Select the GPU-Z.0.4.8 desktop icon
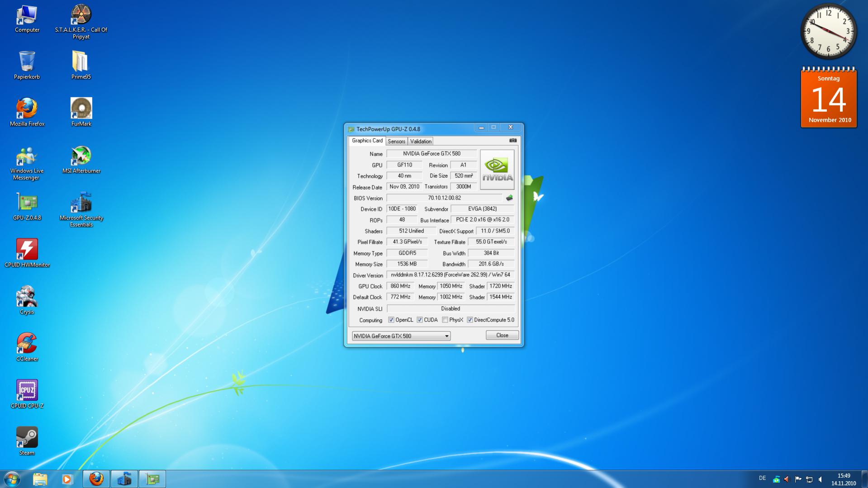 pos(27,206)
